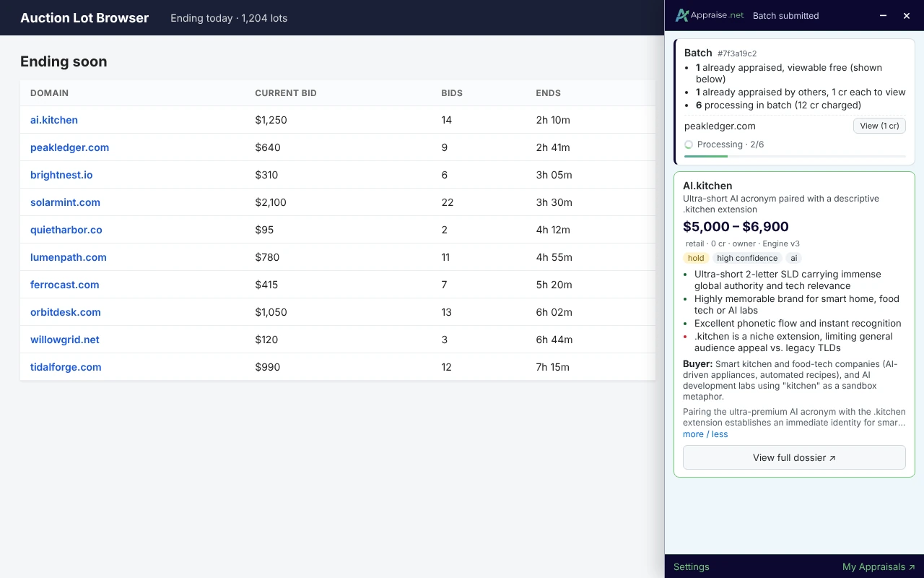The height and width of the screenshot is (578, 924).
Task: Open the ai.kitchen auction lot
Action: click(54, 120)
